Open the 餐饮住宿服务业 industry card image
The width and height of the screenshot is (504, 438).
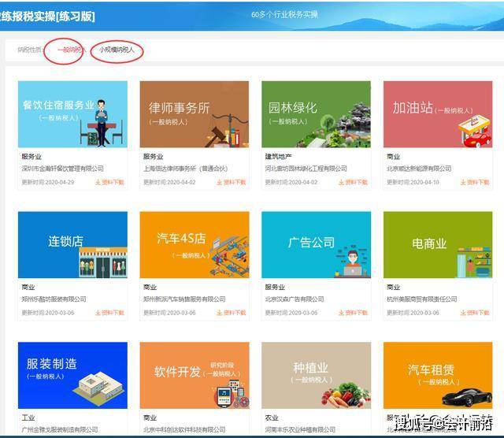[x=72, y=114]
